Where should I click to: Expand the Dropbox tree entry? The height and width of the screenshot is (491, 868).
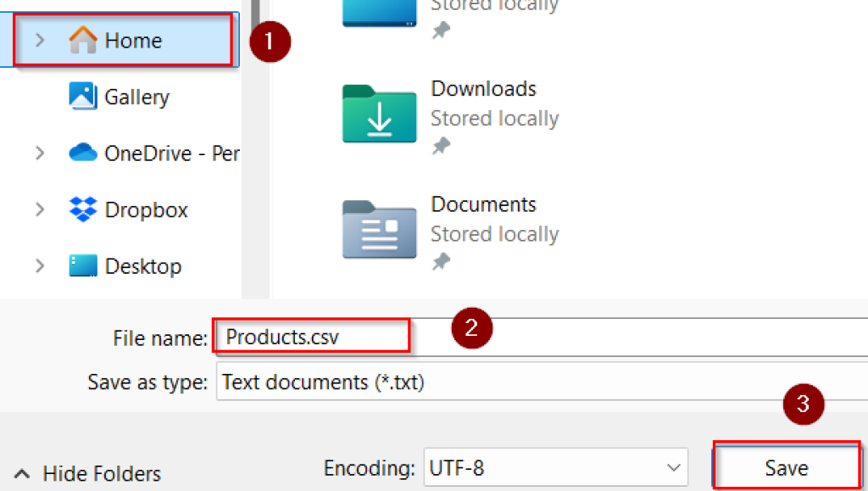point(40,209)
